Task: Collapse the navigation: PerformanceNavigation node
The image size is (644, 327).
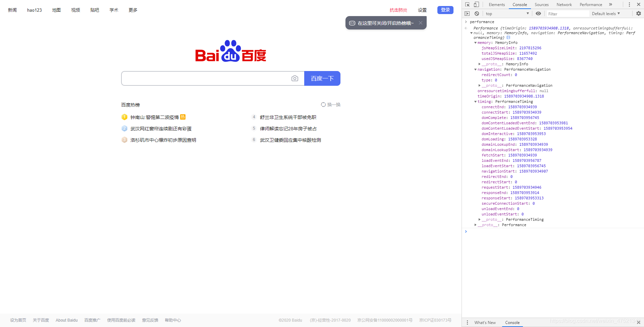Action: 475,70
